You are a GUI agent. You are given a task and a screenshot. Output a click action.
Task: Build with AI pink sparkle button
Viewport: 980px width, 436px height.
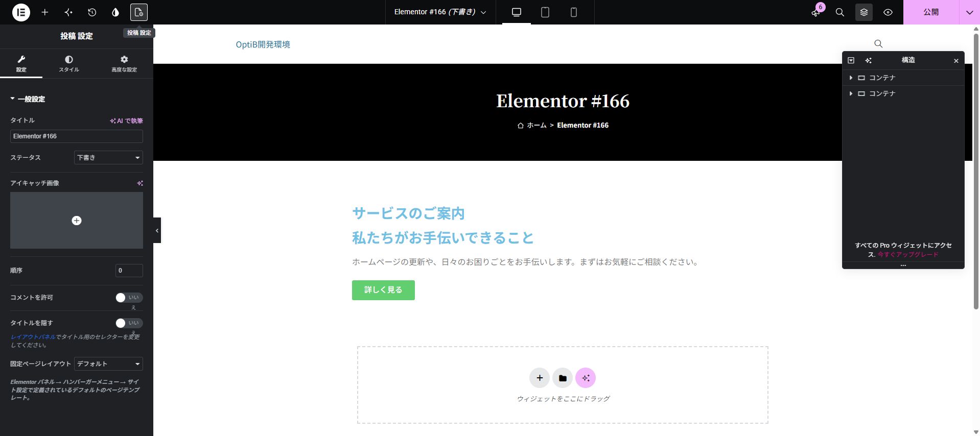(586, 378)
